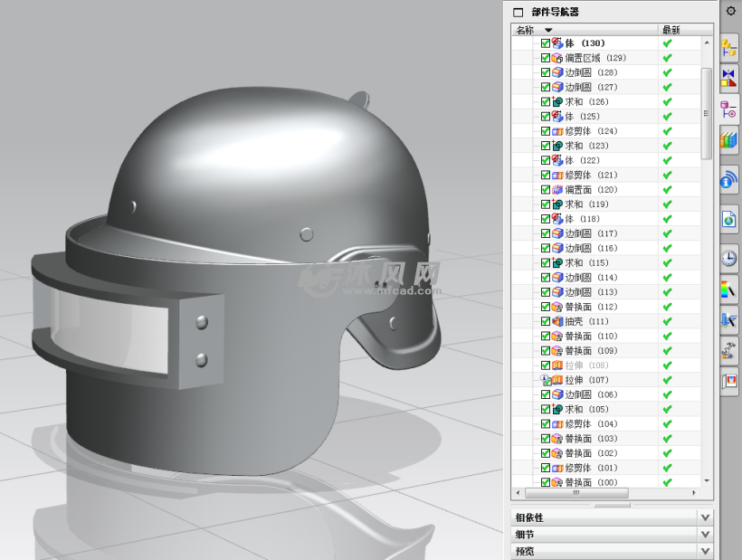
Task: Select the 求和 (105) feature name
Action: point(586,409)
